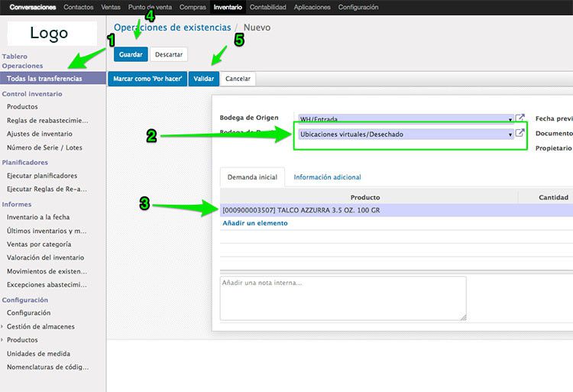Screen dimensions: 573x392
Task: Open Contabilidad menu
Action: tap(268, 7)
